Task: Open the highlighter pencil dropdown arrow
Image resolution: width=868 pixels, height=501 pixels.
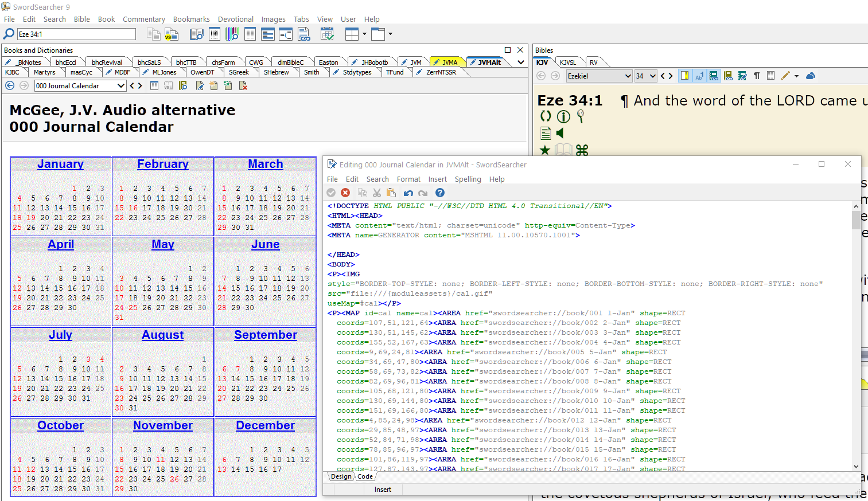Action: pos(796,76)
